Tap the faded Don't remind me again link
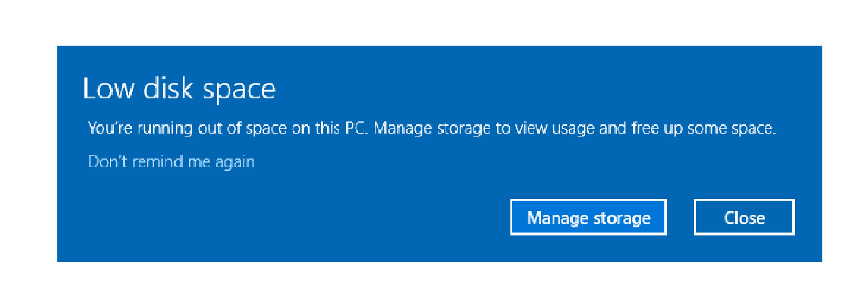The image size is (868, 306). click(171, 161)
